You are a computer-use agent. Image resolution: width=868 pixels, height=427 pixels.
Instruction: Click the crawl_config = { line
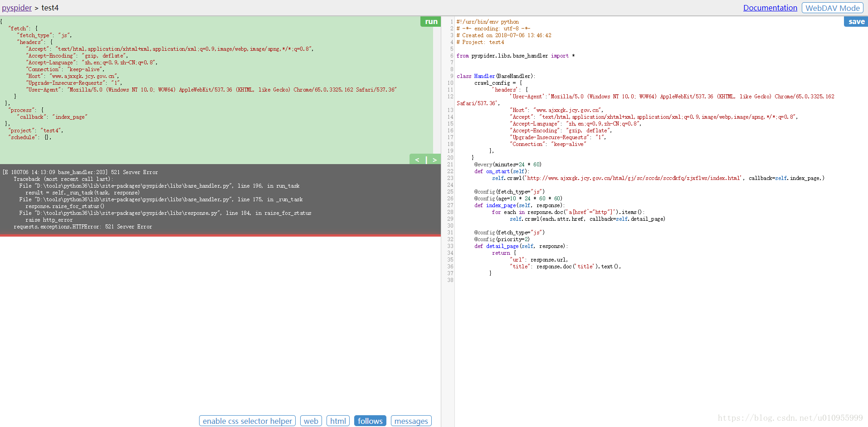(x=498, y=83)
